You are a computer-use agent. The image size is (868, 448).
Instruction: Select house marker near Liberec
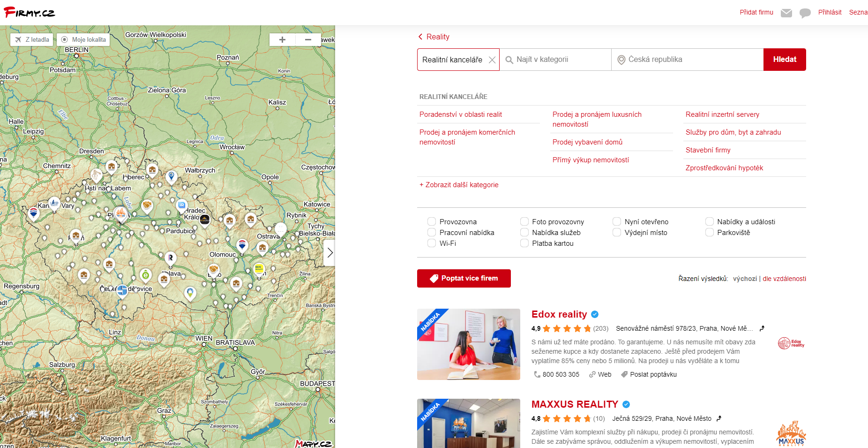pyautogui.click(x=152, y=170)
